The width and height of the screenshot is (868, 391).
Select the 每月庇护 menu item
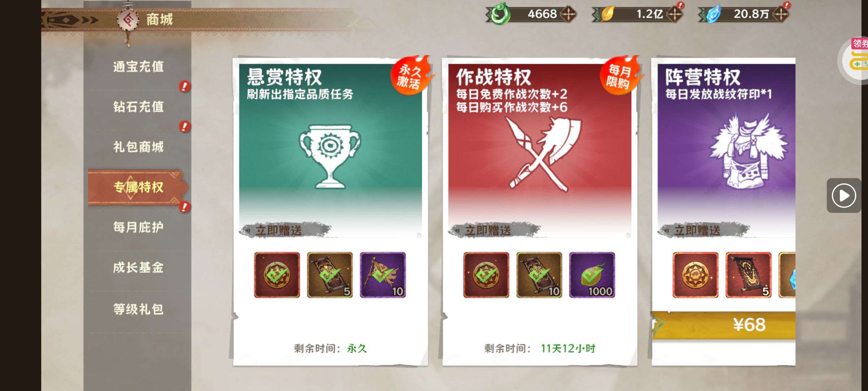138,227
